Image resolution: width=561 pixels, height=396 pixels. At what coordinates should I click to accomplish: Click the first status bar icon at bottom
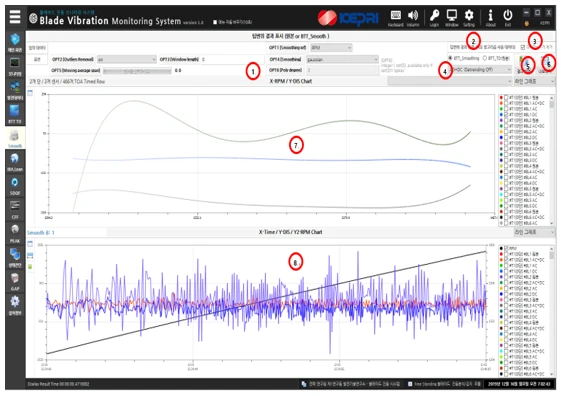pos(304,384)
